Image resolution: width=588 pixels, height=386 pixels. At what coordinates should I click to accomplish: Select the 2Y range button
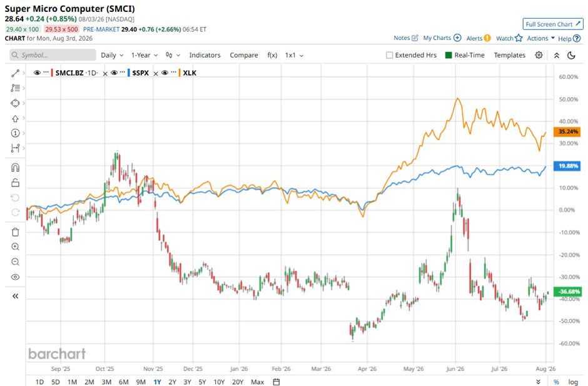172,382
